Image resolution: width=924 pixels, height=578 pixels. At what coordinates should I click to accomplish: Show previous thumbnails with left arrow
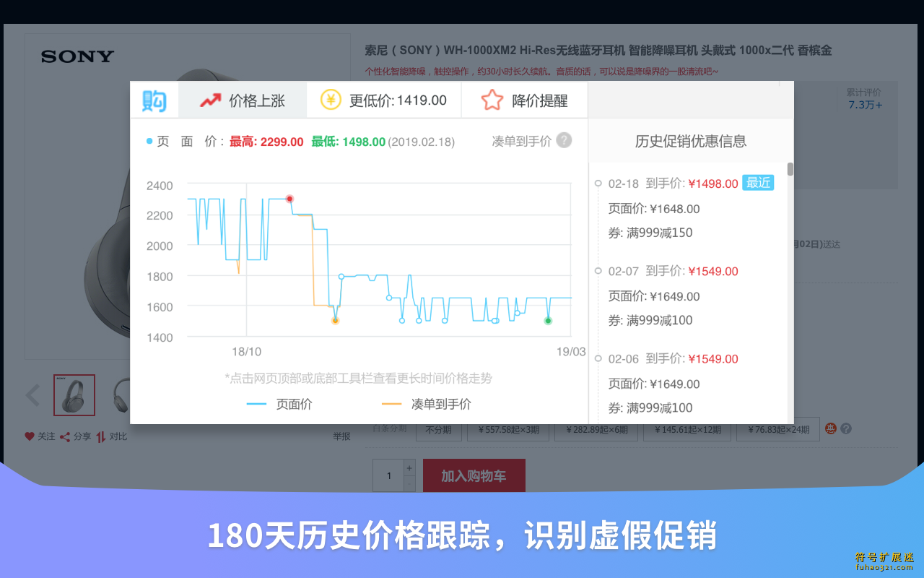pos(32,395)
